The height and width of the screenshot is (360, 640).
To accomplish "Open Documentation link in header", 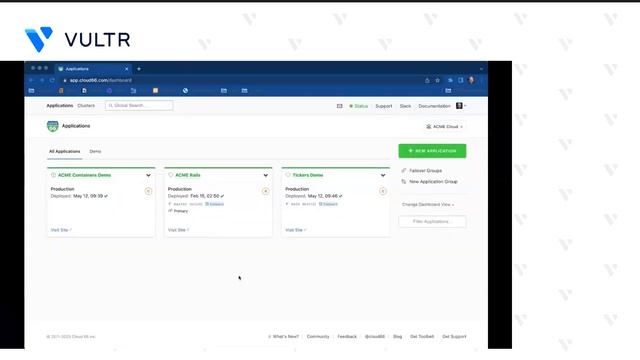I will tap(434, 106).
